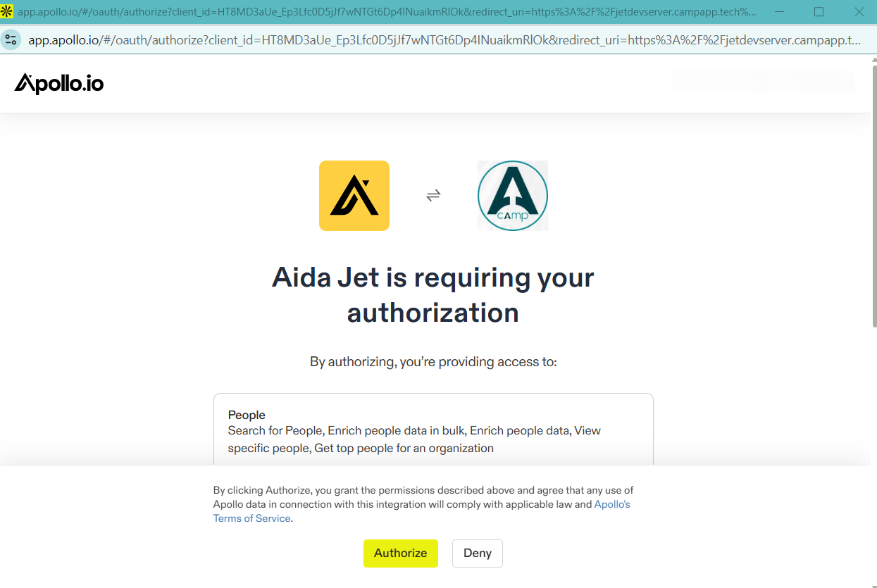Click the swap arrows between logos
Image resolution: width=877 pixels, height=588 pixels.
click(433, 195)
